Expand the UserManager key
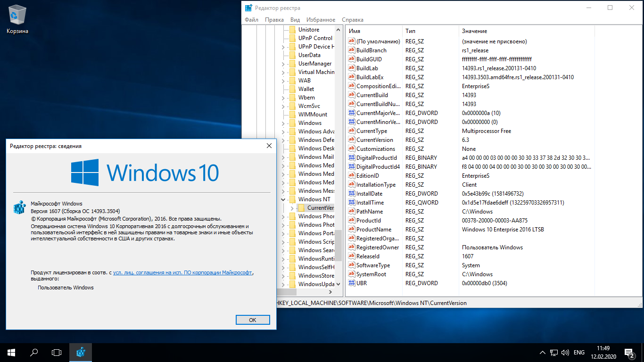 283,64
